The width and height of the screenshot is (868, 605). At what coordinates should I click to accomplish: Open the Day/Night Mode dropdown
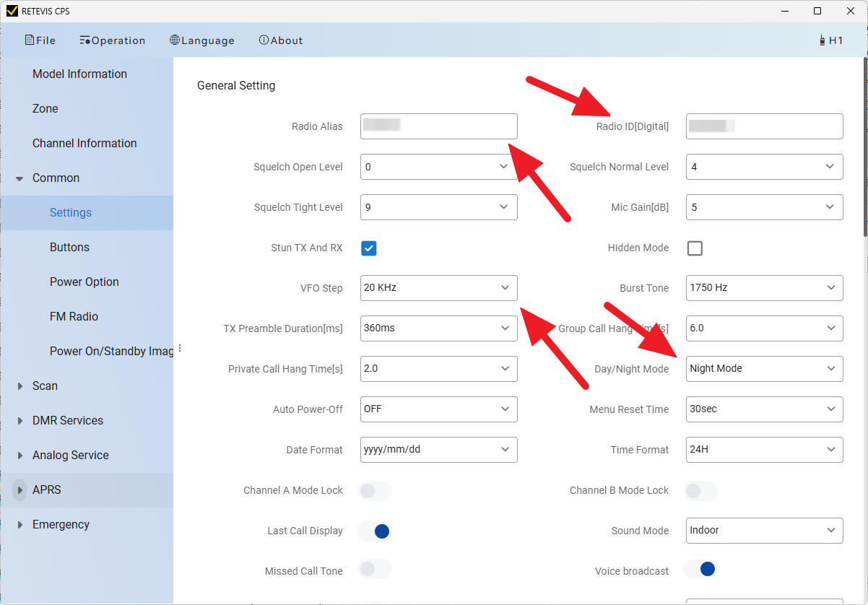pyautogui.click(x=764, y=369)
